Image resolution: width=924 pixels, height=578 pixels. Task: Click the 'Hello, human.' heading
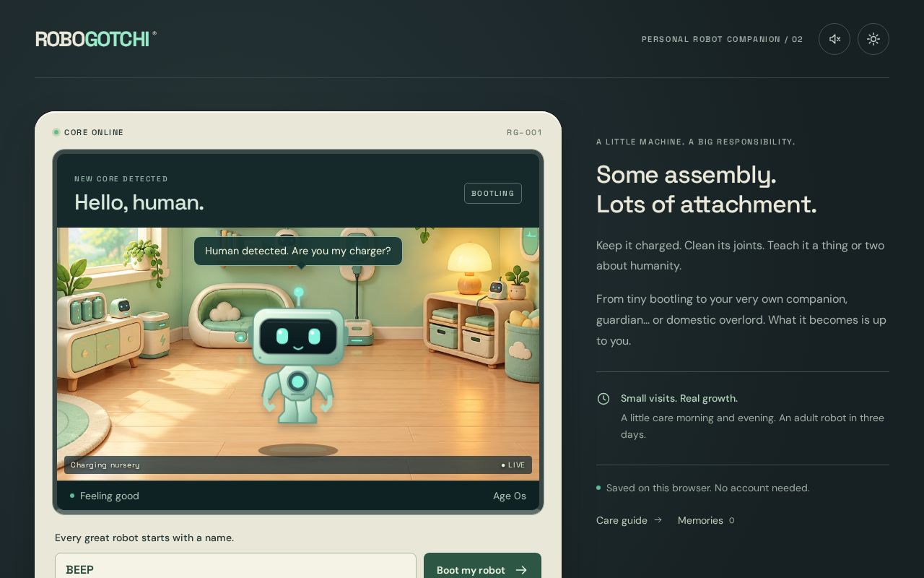[x=139, y=202]
